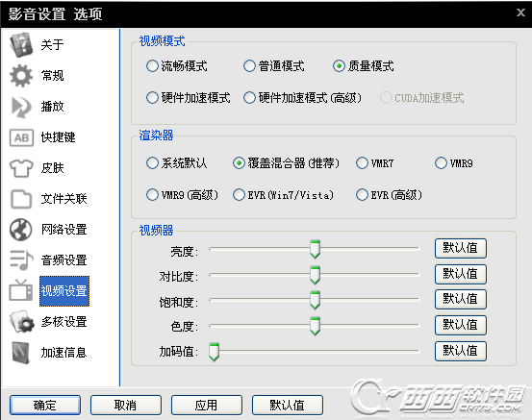Open the 皮肤 settings page
The height and width of the screenshot is (420, 532).
tap(52, 168)
